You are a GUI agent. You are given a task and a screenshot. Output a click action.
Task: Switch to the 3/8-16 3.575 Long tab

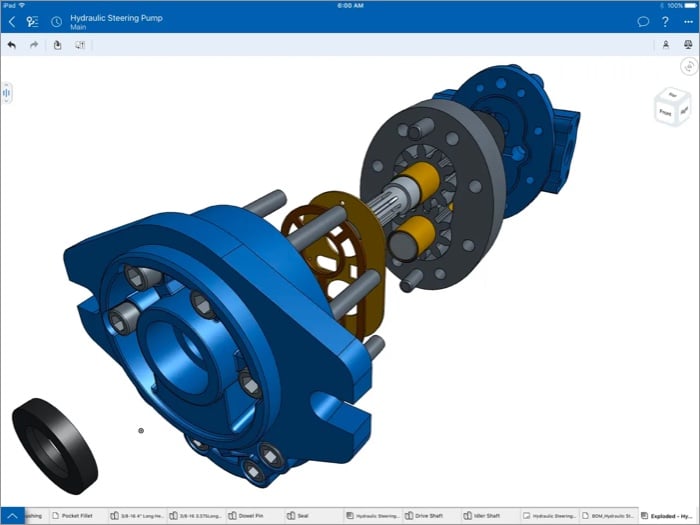click(196, 516)
